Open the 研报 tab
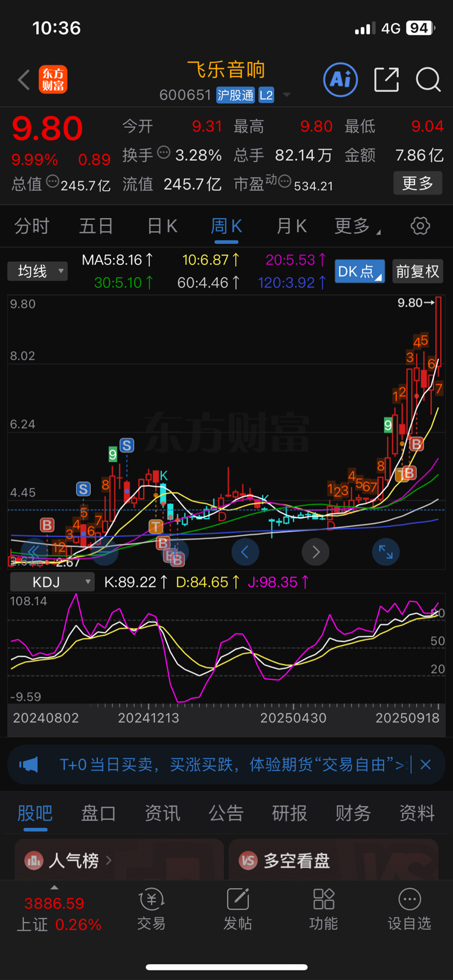The height and width of the screenshot is (980, 453). (290, 813)
